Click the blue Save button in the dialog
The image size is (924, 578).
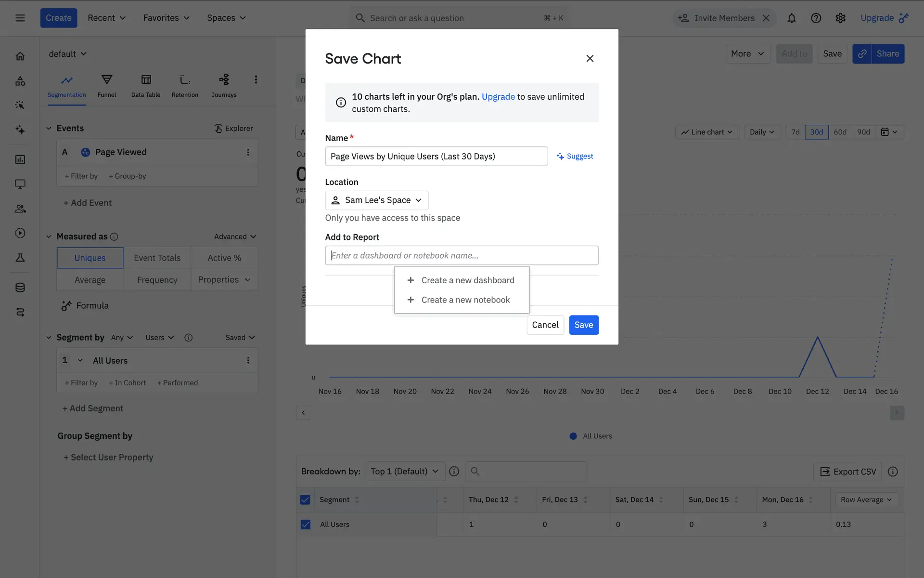point(583,325)
